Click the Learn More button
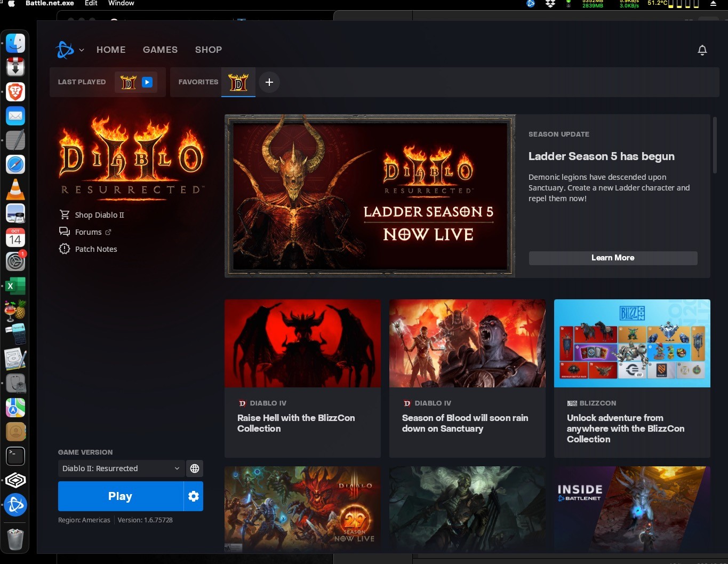Viewport: 728px width, 564px height. [613, 258]
